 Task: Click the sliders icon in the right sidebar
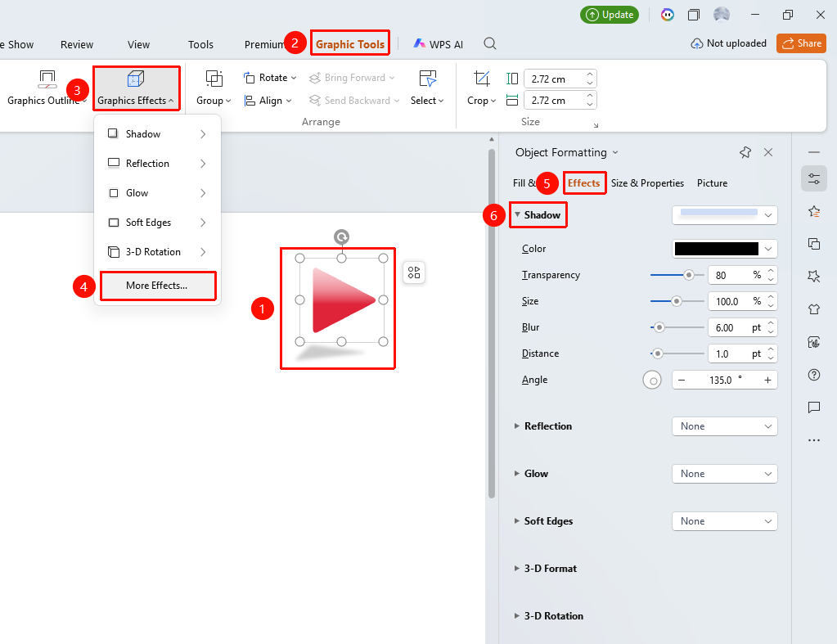(x=814, y=179)
